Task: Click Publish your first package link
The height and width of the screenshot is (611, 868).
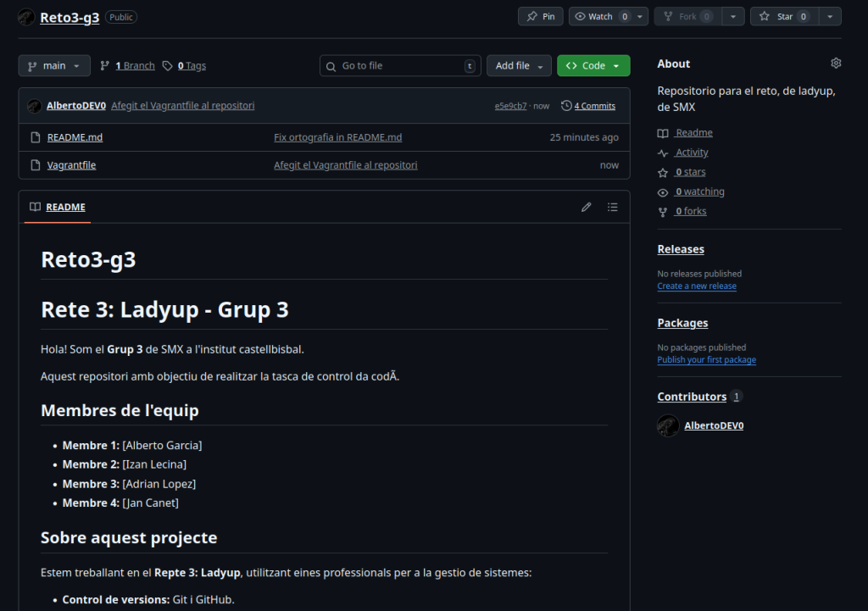Action: (x=706, y=360)
